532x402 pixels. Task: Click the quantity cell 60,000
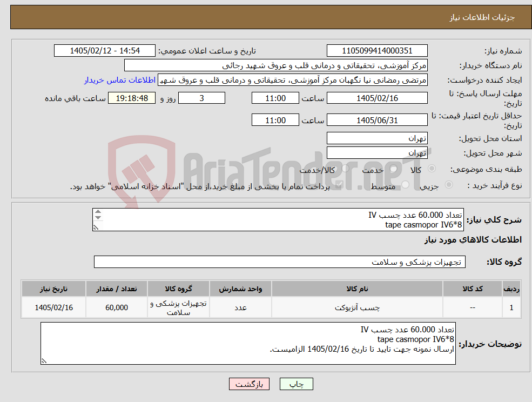[x=116, y=307]
